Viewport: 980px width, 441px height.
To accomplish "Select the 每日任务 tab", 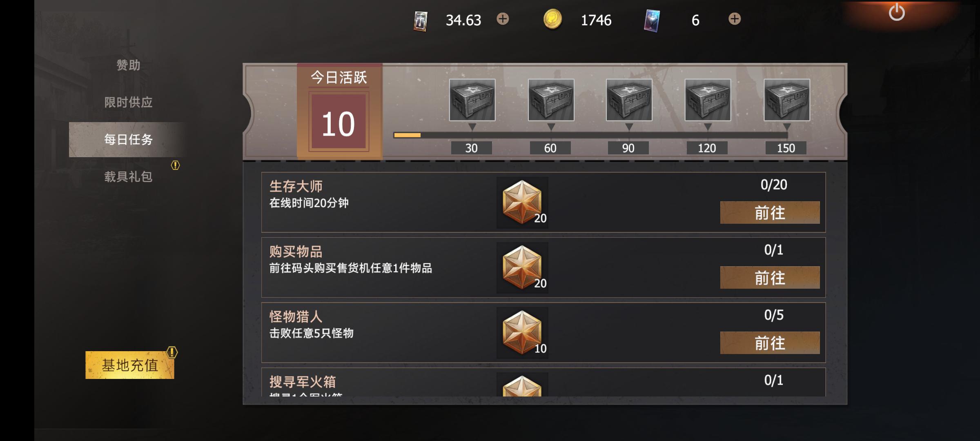I will click(x=128, y=139).
